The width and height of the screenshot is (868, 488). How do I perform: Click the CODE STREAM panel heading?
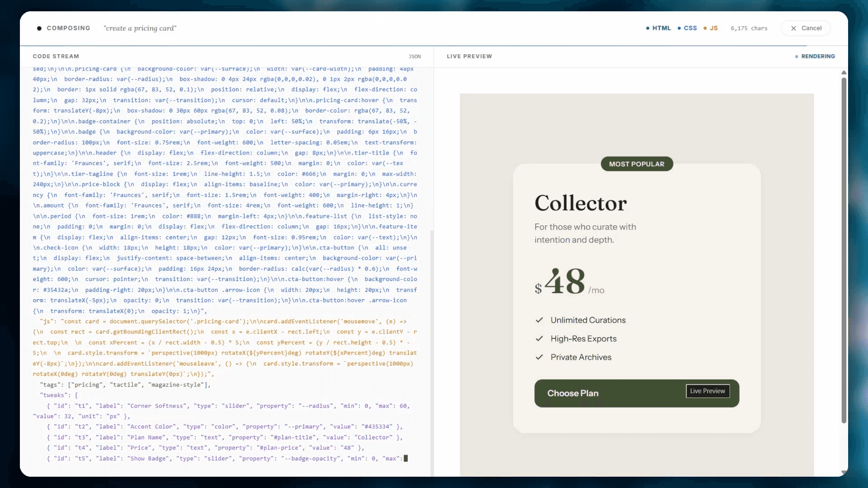pos(56,56)
